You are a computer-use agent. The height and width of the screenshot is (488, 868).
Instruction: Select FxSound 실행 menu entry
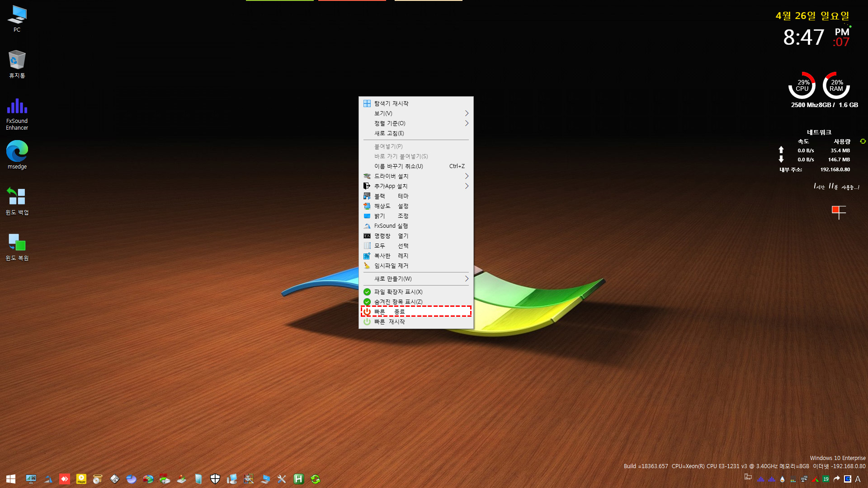(x=416, y=226)
